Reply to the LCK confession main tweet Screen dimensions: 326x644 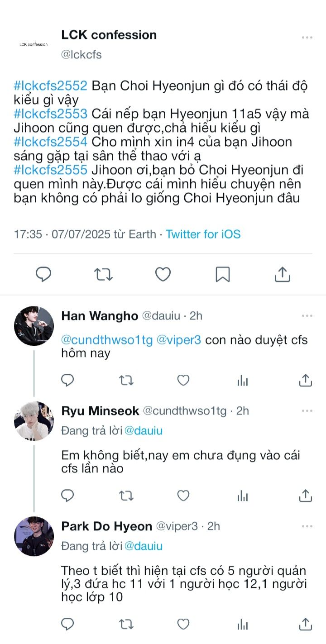coord(43,274)
